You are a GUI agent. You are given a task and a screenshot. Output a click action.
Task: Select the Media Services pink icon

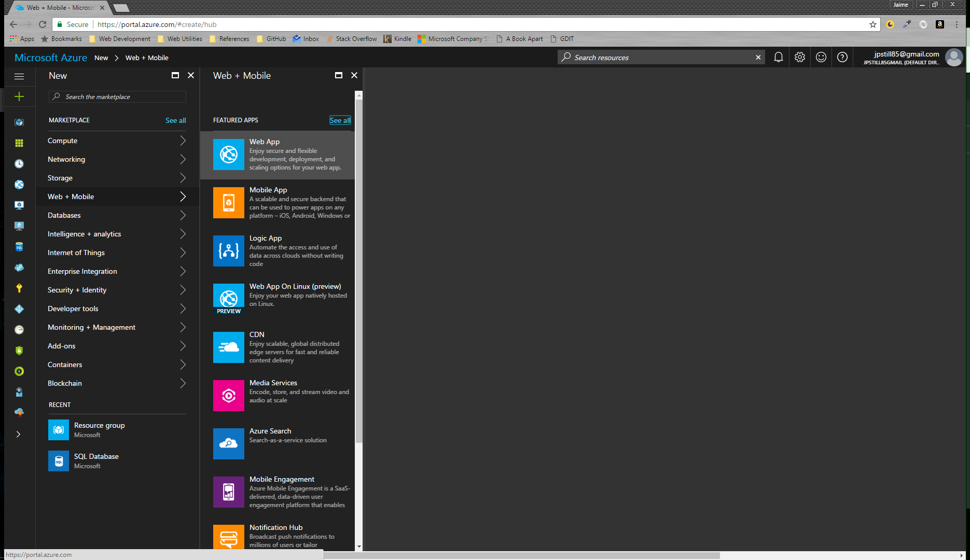coord(228,396)
